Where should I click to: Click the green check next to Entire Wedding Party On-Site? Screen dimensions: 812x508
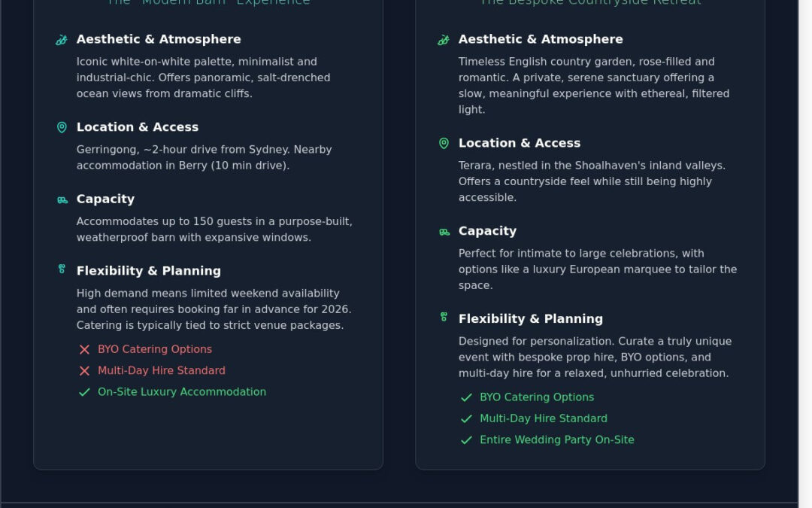tap(467, 440)
